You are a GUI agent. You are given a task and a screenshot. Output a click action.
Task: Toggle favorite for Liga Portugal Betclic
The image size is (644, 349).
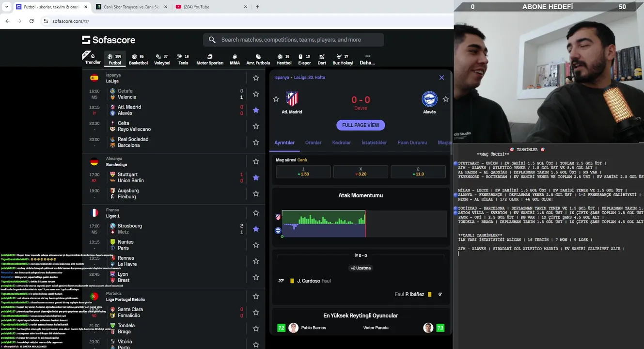coord(256,296)
